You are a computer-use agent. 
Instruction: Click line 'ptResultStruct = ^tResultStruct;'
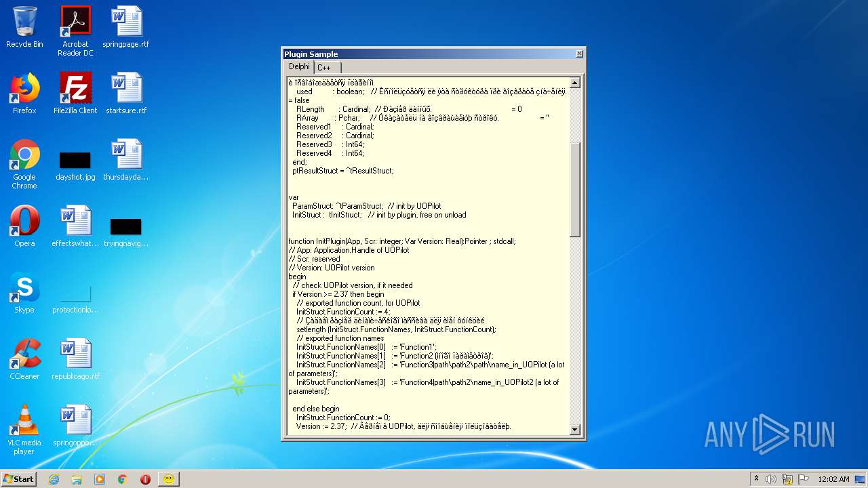point(342,171)
